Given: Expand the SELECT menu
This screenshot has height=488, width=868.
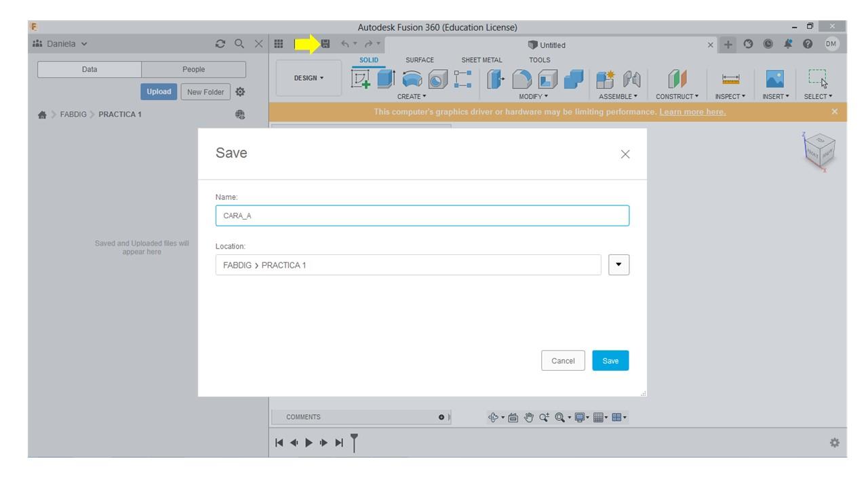Looking at the screenshot, I should pos(818,96).
